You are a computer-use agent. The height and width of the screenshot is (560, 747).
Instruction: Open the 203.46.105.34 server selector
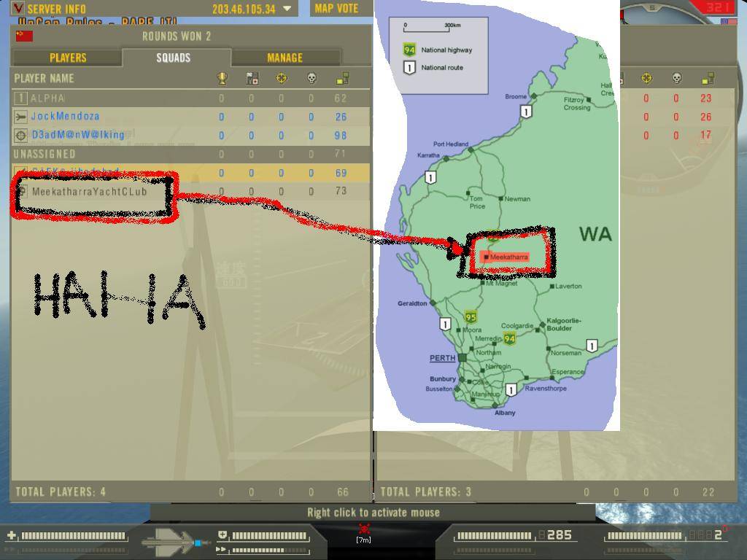point(244,9)
